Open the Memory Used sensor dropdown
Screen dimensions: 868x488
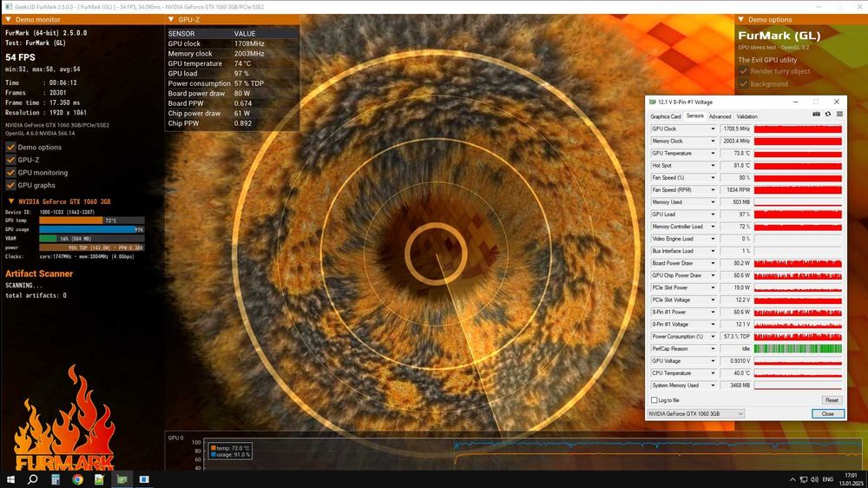pos(713,202)
